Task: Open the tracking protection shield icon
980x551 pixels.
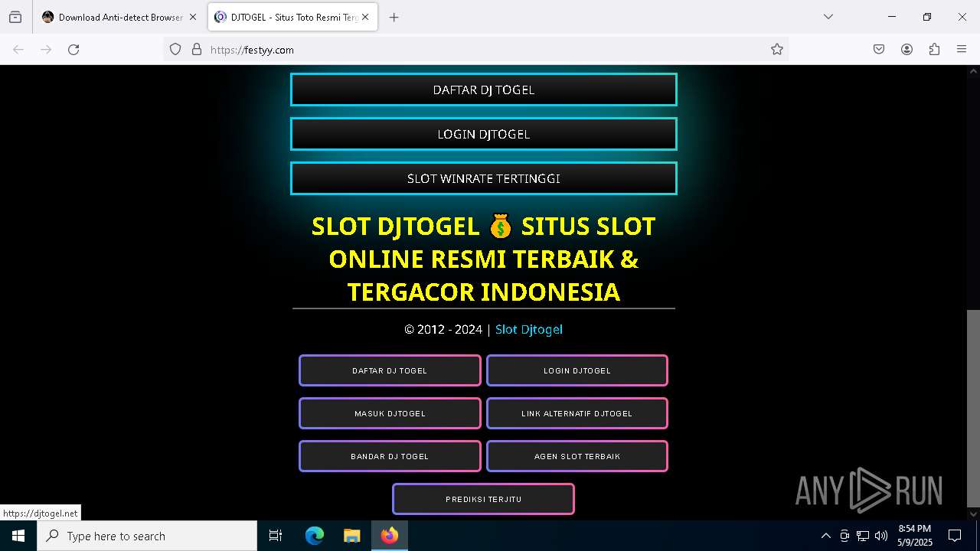Action: pos(175,50)
